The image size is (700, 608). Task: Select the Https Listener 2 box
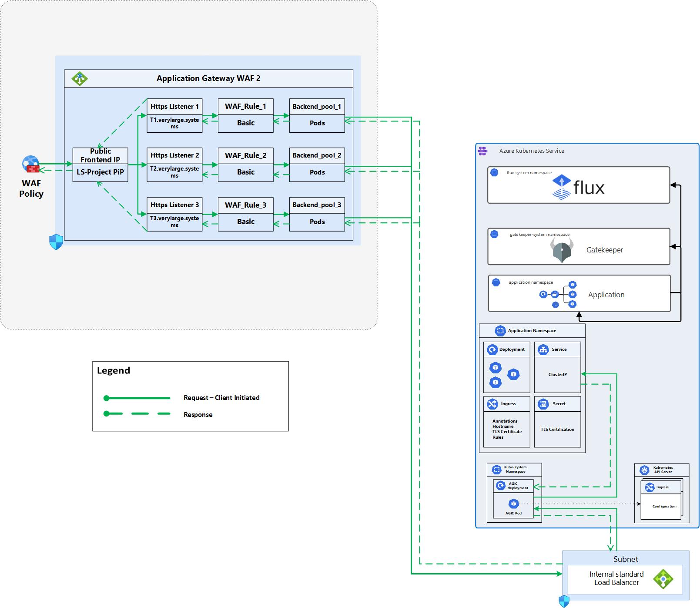[174, 165]
